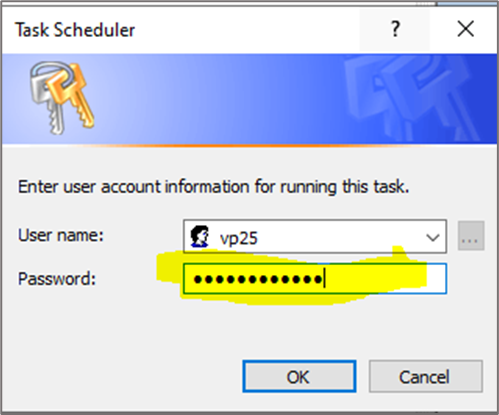Screen dimensions: 499x415
Task: Click the ellipsis browse button beside User name
Action: [471, 236]
